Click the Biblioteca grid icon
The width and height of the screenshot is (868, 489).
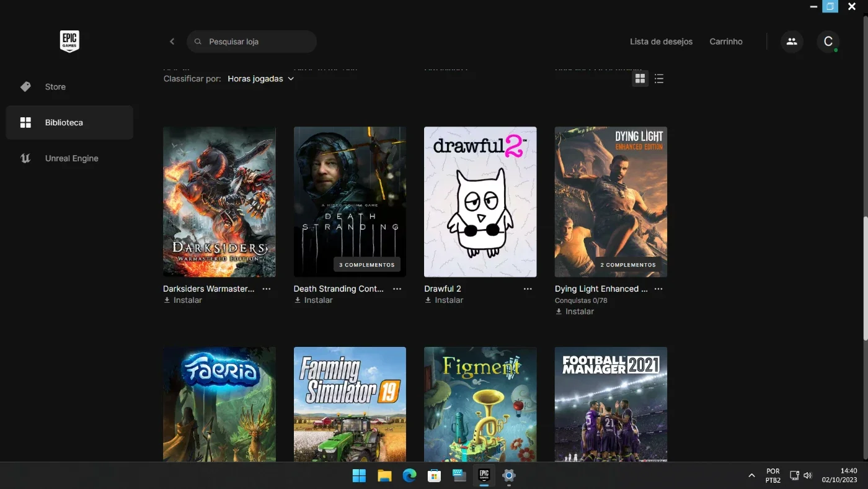(x=25, y=122)
